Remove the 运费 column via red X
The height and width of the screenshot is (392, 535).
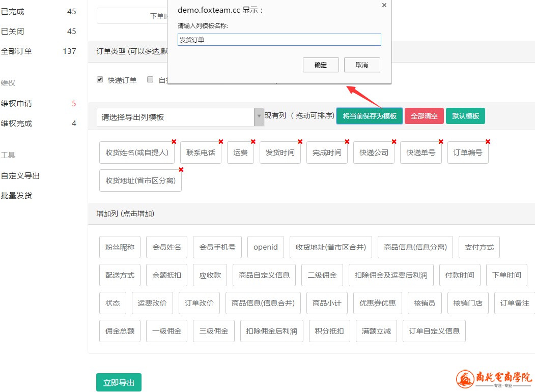pos(253,141)
